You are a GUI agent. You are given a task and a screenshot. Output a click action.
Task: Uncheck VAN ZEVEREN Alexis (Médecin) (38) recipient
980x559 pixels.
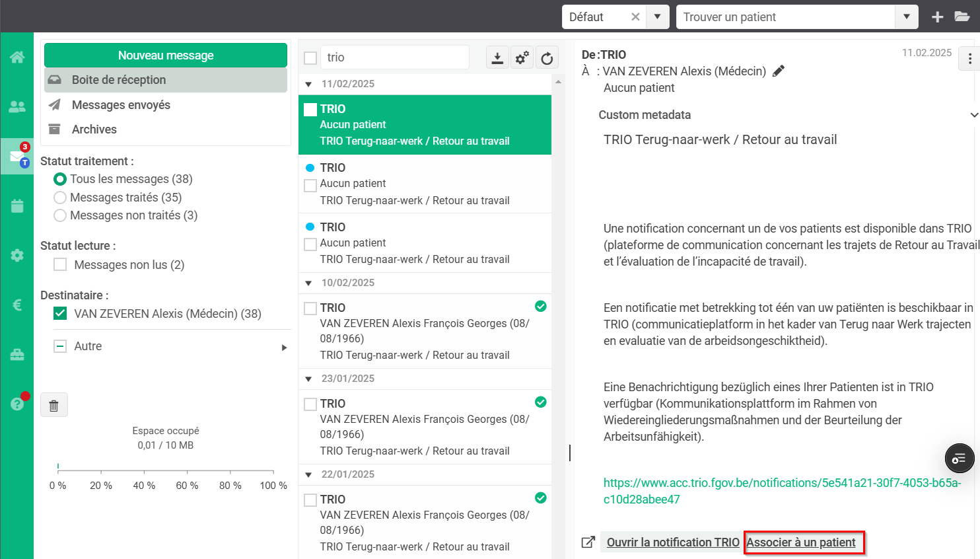[x=60, y=313]
